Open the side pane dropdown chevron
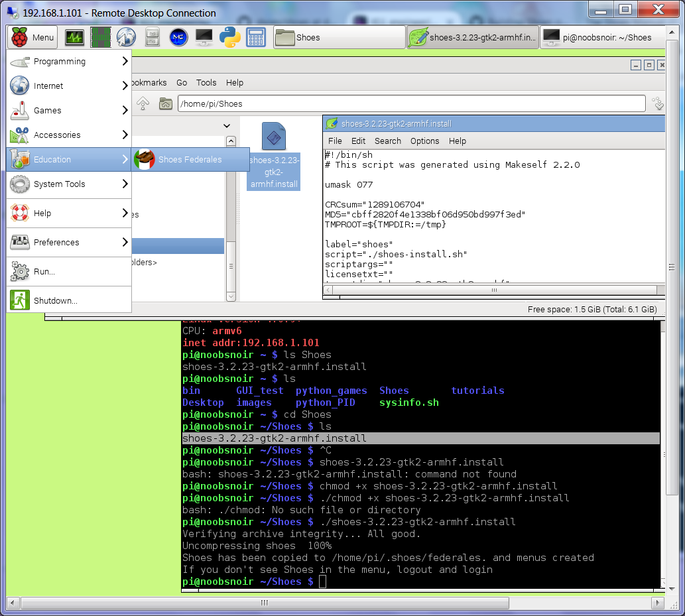This screenshot has width=685, height=616. [227, 125]
